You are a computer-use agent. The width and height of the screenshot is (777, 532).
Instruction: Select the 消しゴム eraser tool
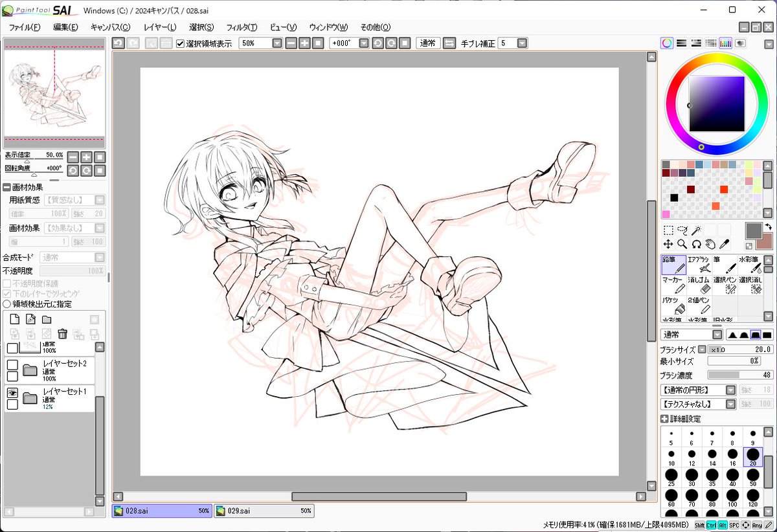click(x=699, y=285)
